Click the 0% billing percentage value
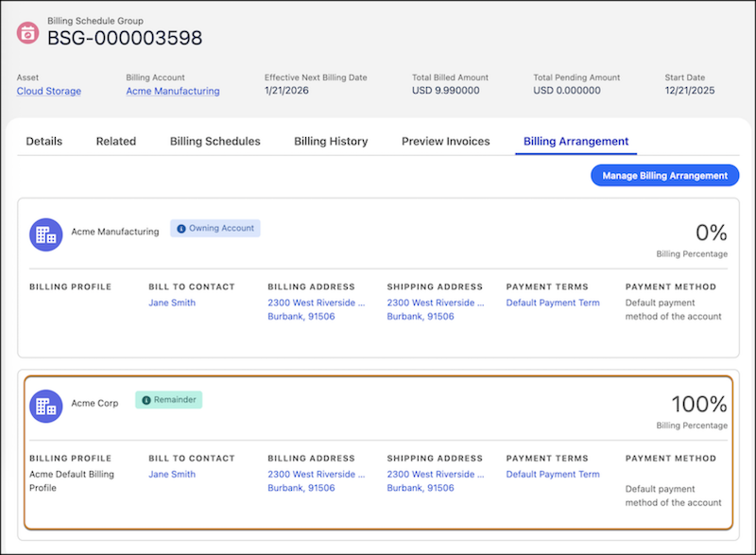This screenshot has width=756, height=555. [x=712, y=233]
